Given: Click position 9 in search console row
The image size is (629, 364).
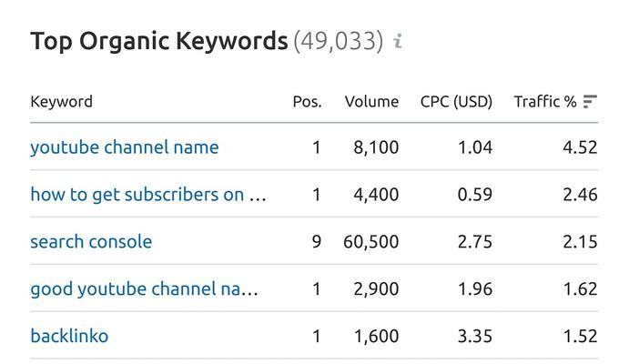Looking at the screenshot, I should [x=317, y=242].
